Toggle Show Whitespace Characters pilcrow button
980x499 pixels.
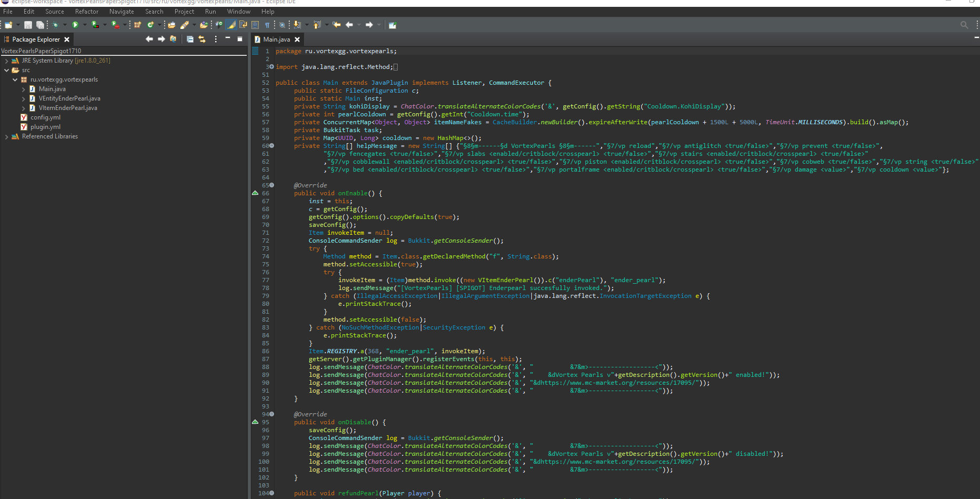click(267, 25)
